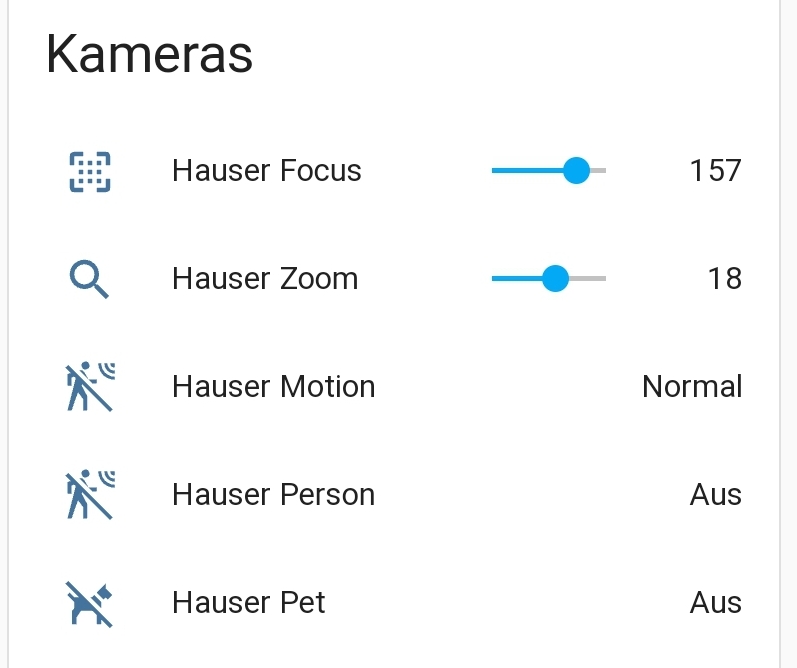Open the Hauser Zoom entity label
Image resolution: width=797 pixels, height=668 pixels.
point(265,279)
